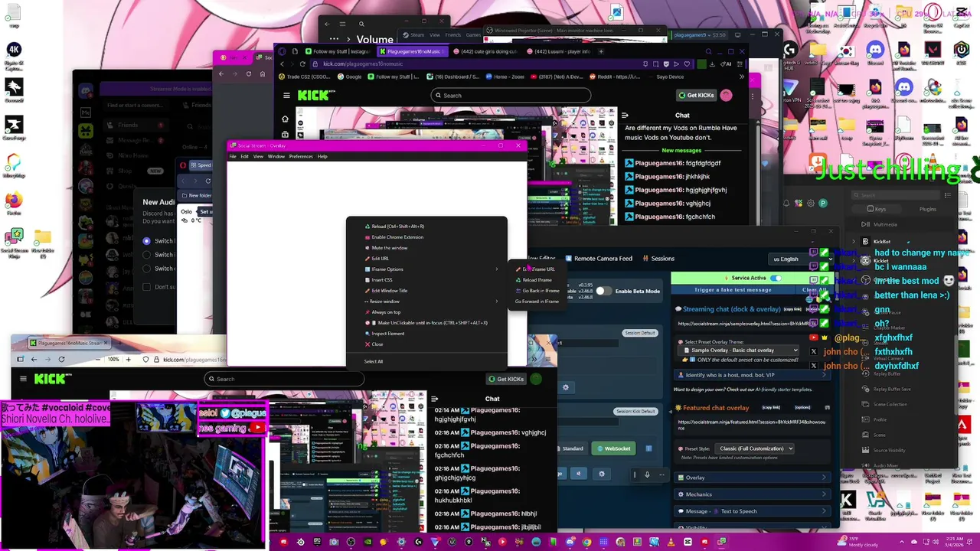Screen dimensions: 980x551
Task: Toggle Enable Beta Mode switch
Action: click(603, 291)
